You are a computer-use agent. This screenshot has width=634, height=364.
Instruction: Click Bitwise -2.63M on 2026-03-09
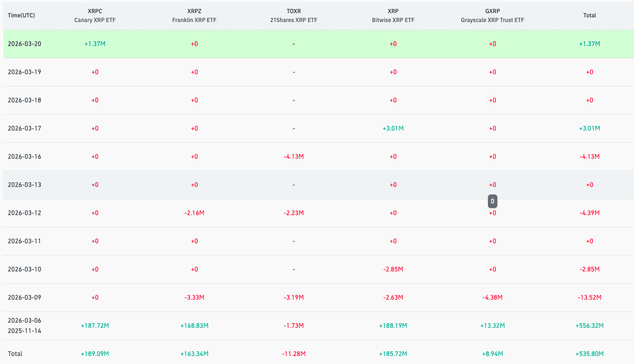click(393, 297)
